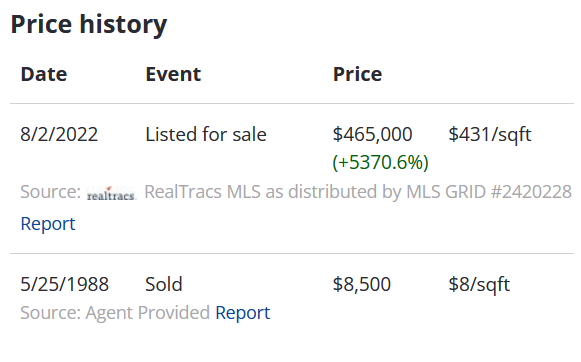Select the $8,500 price value
This screenshot has height=362, width=581.
coord(362,284)
